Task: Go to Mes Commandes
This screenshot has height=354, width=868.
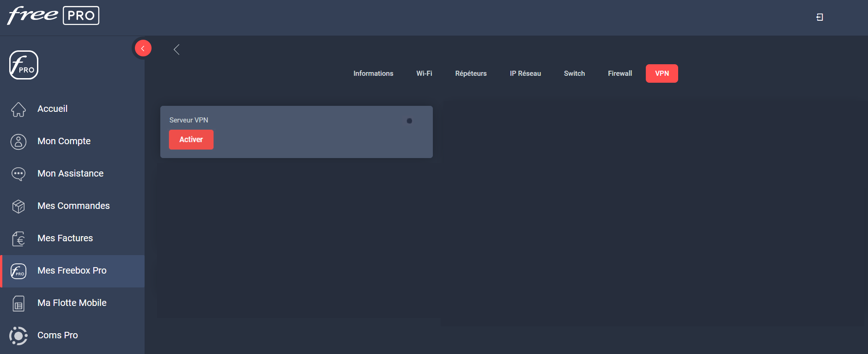Action: pyautogui.click(x=73, y=206)
